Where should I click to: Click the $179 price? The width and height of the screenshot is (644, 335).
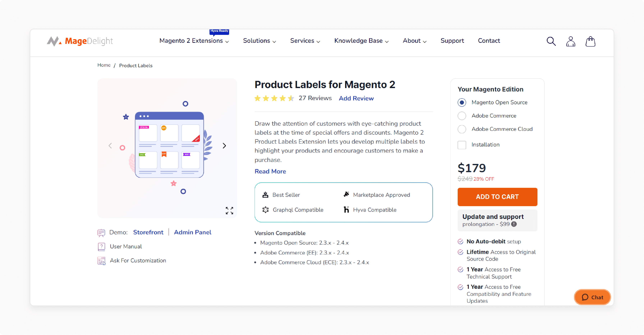[x=471, y=168]
